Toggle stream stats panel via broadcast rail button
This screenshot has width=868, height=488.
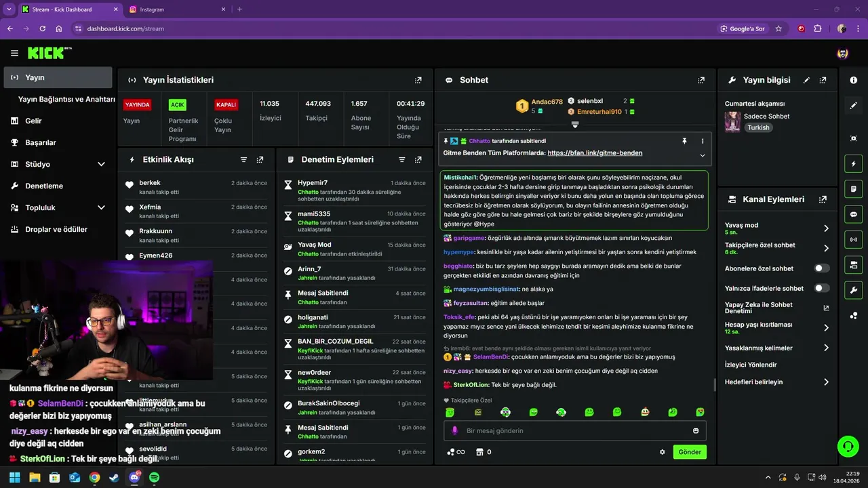point(853,239)
